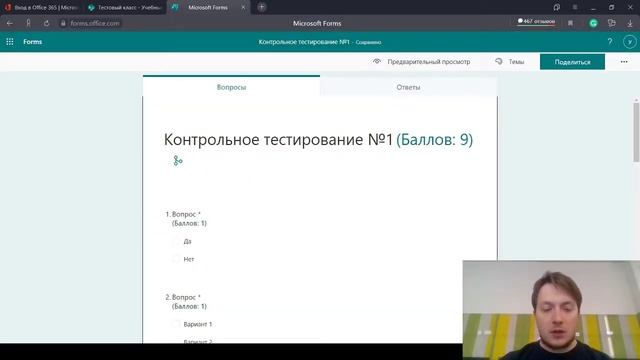Switch to the 'Тестовый класс' browser tab

(125, 7)
